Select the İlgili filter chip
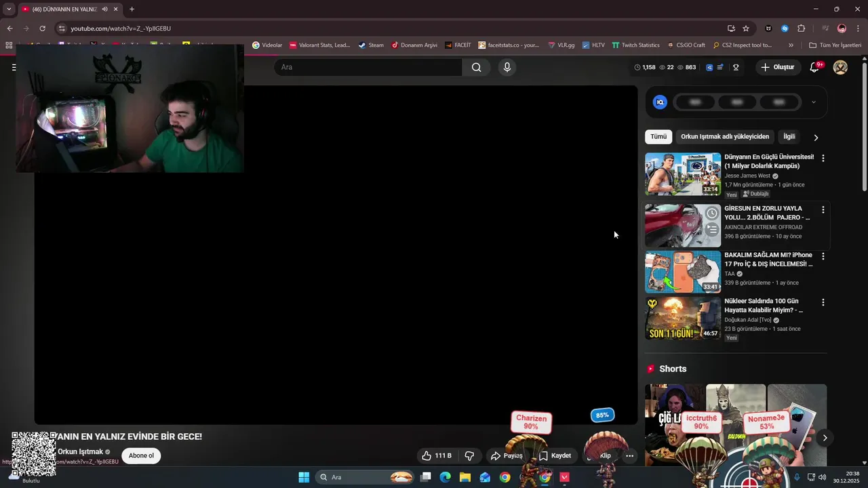This screenshot has width=868, height=488. pos(789,136)
